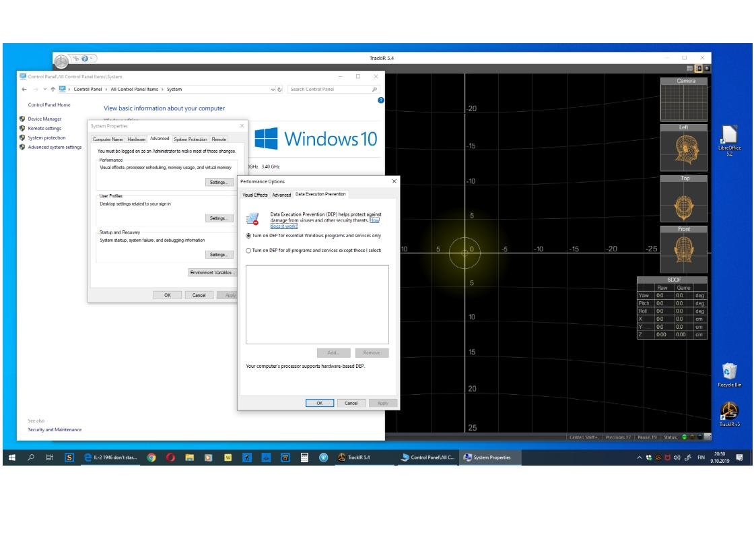Viewport: 756px width, 535px height.
Task: Open the System Protection tab
Action: (191, 139)
